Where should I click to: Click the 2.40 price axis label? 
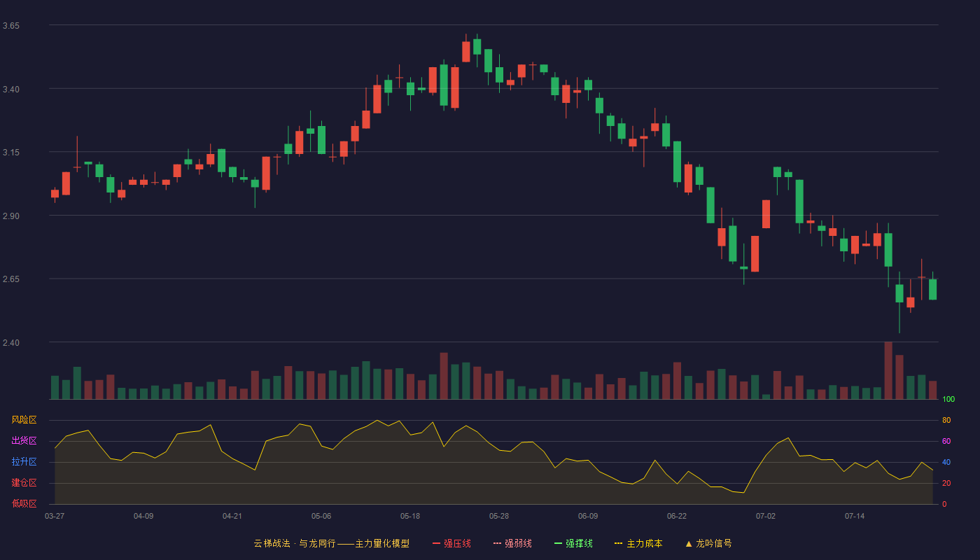(11, 343)
